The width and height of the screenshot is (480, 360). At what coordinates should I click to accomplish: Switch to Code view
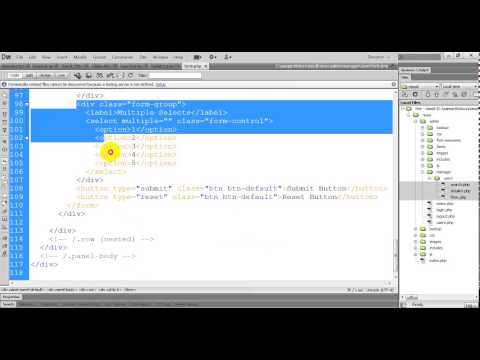[x=14, y=76]
